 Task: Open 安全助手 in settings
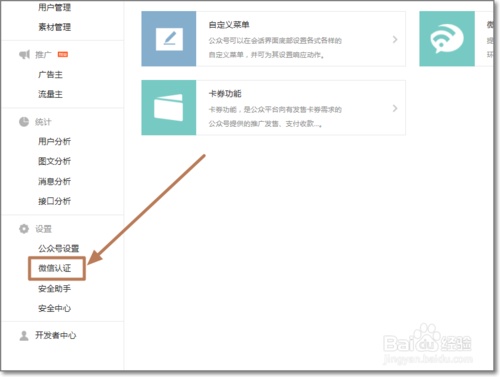(54, 288)
